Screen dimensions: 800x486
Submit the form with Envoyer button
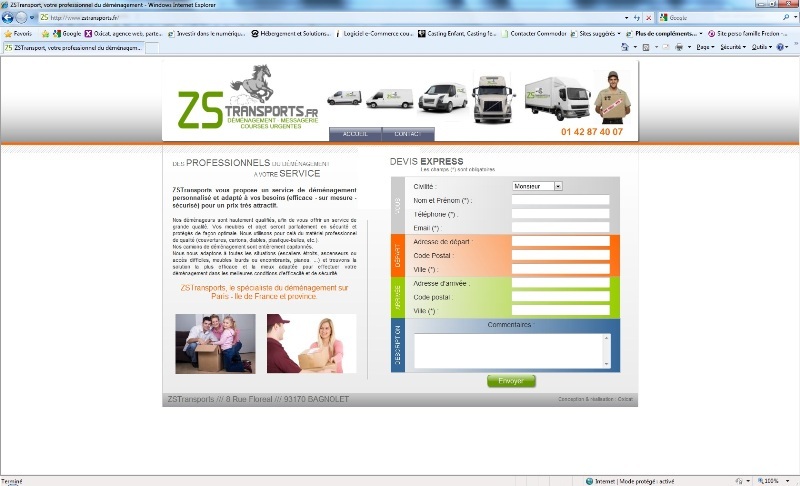[511, 381]
